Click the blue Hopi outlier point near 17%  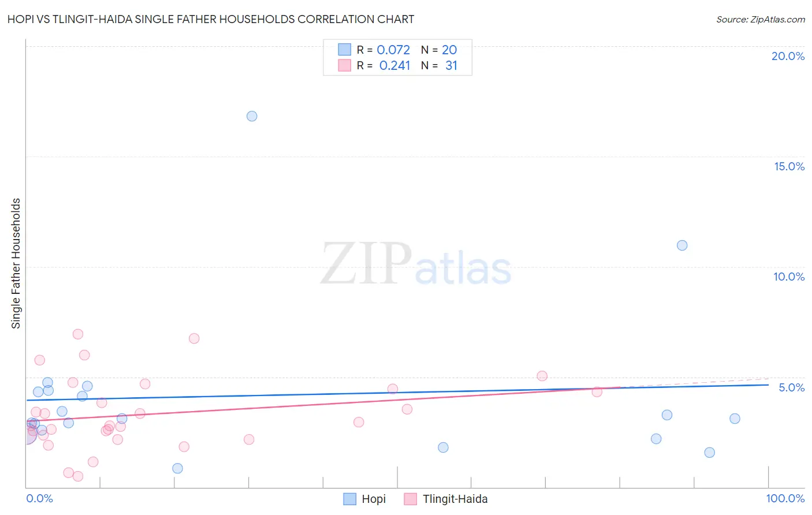click(252, 116)
